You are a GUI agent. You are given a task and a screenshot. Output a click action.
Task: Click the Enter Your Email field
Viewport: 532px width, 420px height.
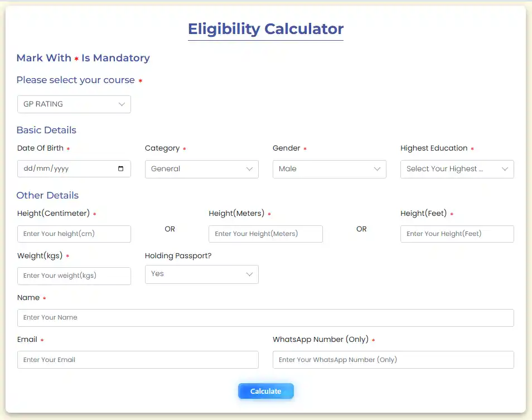pyautogui.click(x=138, y=360)
